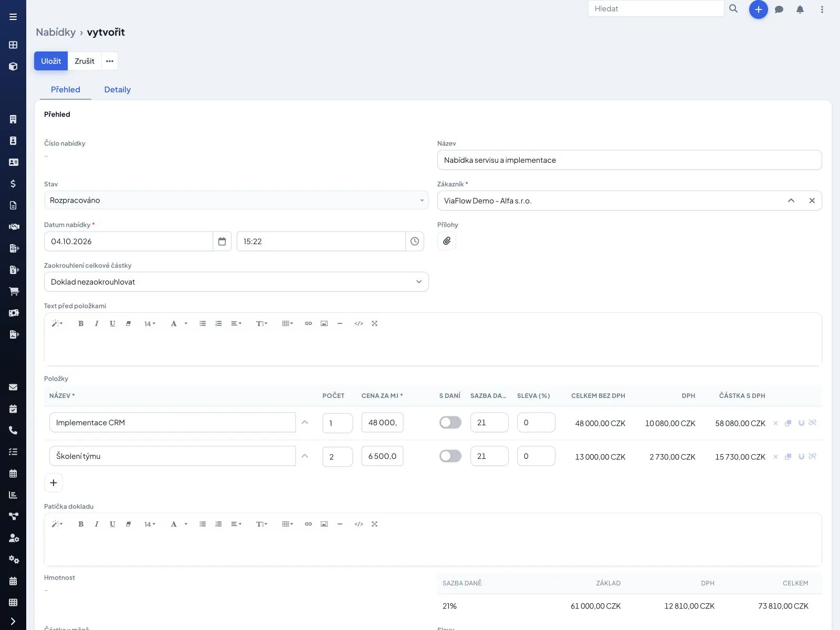Open the table dropdown in the Patička dokladu editor

click(x=288, y=524)
